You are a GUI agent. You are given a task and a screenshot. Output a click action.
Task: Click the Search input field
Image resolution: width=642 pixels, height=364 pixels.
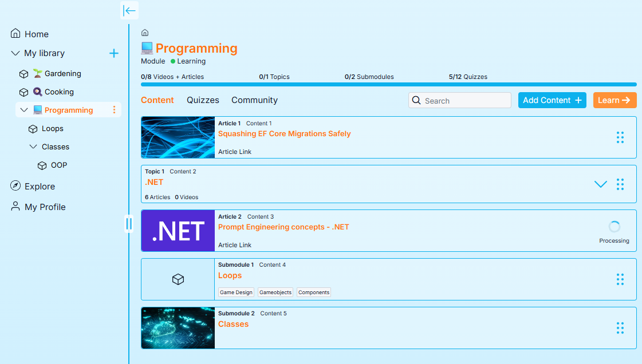[x=465, y=101]
